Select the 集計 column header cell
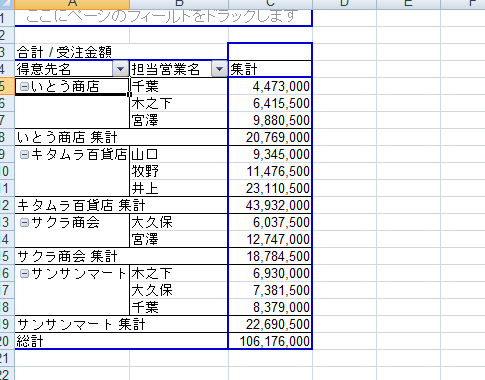This screenshot has height=380, width=485. (270, 69)
